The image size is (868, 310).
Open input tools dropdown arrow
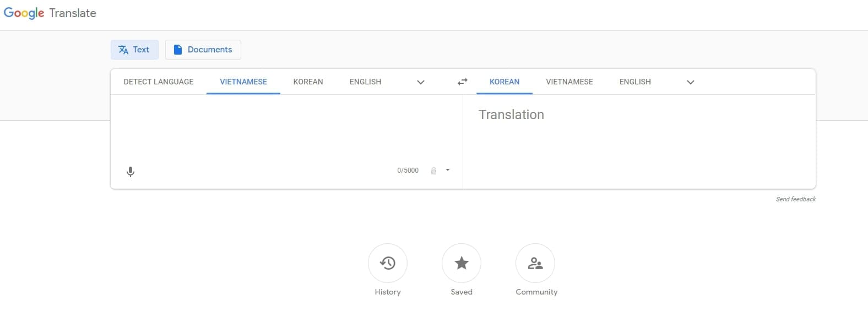click(448, 170)
